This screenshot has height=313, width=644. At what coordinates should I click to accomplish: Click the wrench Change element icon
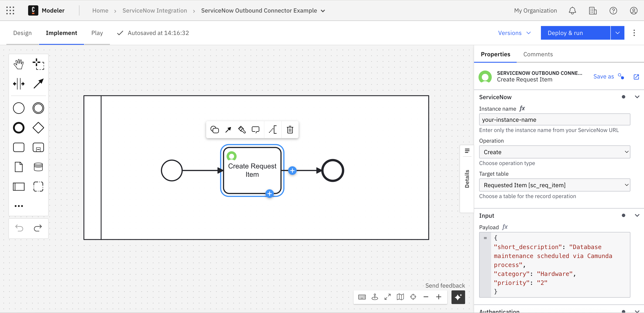coord(242,130)
